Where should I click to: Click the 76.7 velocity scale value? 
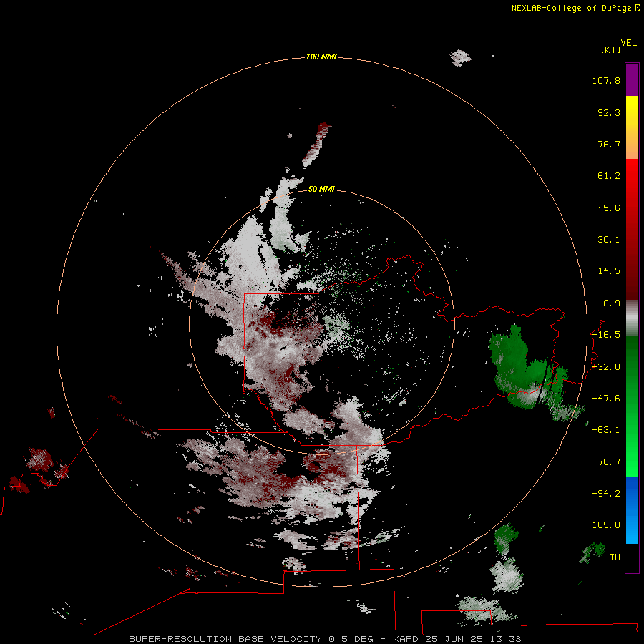tap(609, 144)
